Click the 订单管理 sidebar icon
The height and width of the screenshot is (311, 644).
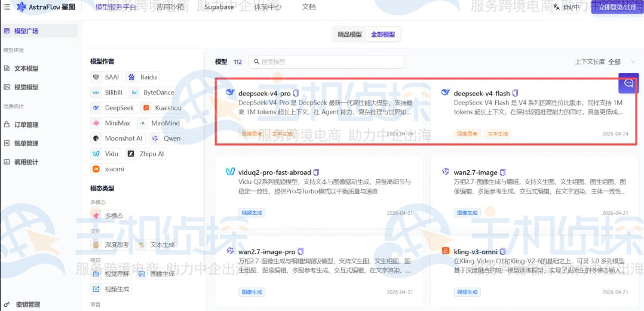click(7, 124)
